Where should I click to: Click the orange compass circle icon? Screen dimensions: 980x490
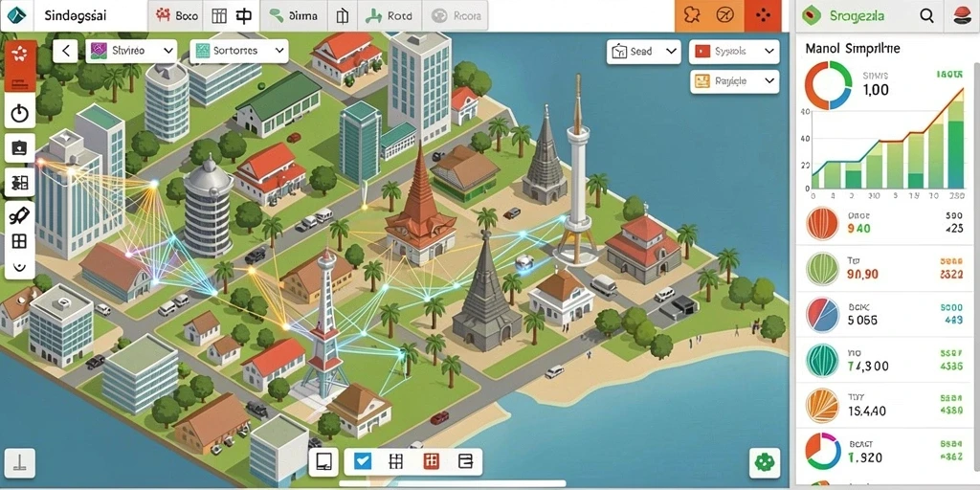725,15
